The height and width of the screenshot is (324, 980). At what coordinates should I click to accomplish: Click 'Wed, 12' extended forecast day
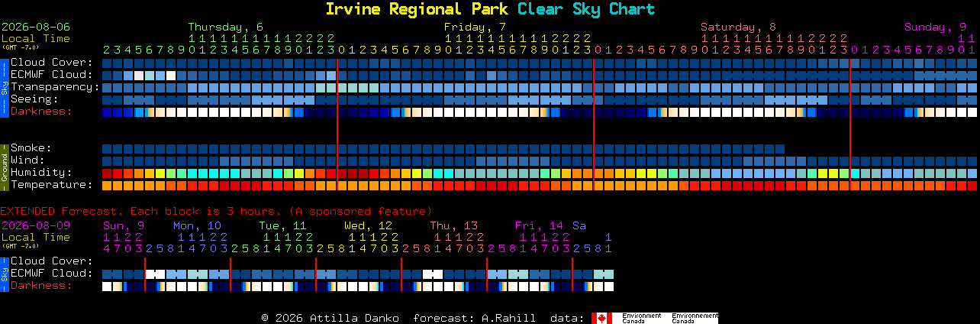coord(368,225)
